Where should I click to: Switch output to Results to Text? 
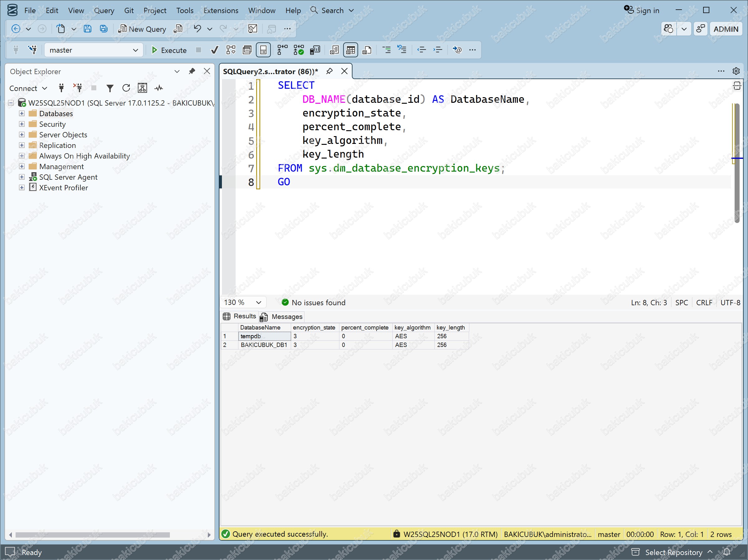(x=334, y=50)
